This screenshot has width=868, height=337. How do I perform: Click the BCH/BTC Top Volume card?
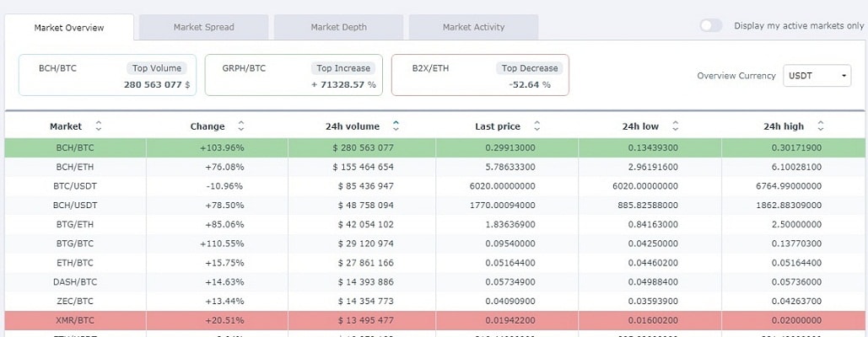pyautogui.click(x=107, y=76)
